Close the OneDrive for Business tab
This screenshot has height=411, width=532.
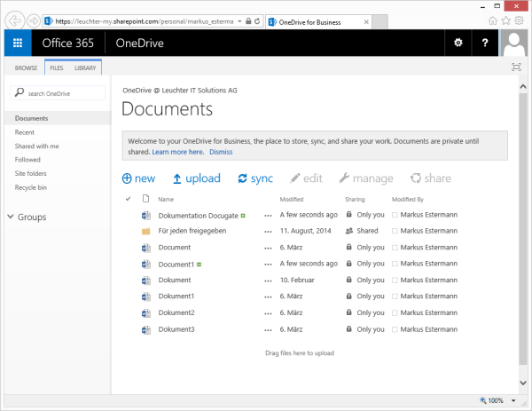click(366, 22)
